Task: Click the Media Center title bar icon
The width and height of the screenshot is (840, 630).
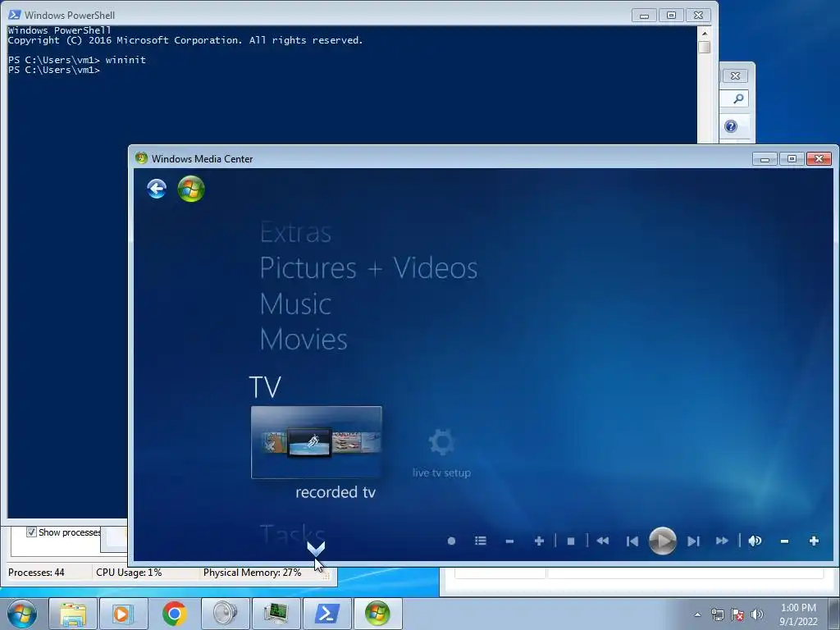Action: tap(141, 158)
